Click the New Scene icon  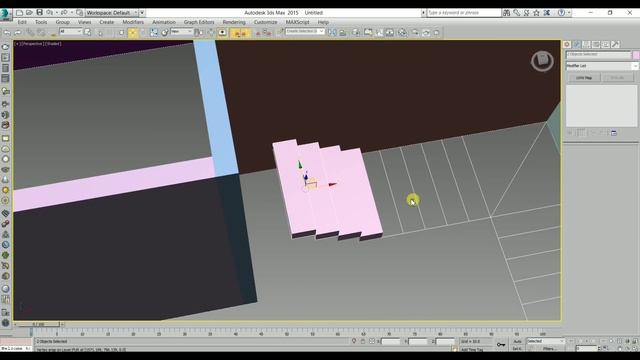pos(19,13)
